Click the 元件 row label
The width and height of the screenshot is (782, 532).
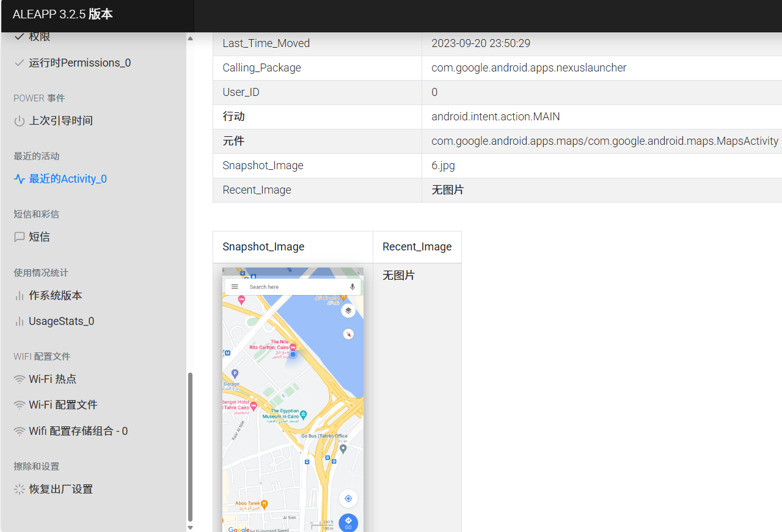233,141
